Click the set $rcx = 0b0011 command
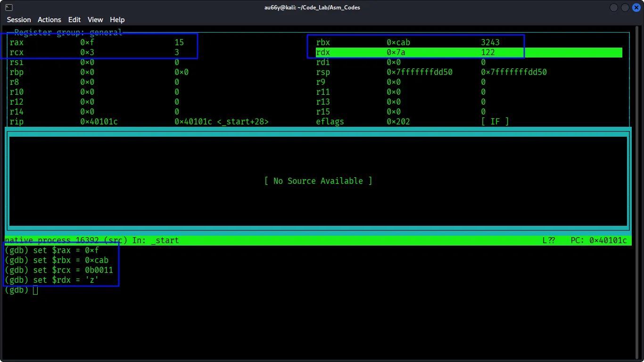Viewport: 644px width, 362px height. (x=73, y=270)
